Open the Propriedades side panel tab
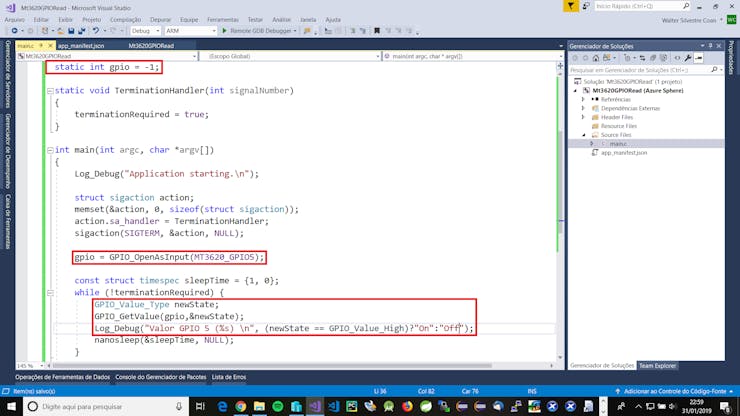This screenshot has width=740, height=416. [x=731, y=58]
